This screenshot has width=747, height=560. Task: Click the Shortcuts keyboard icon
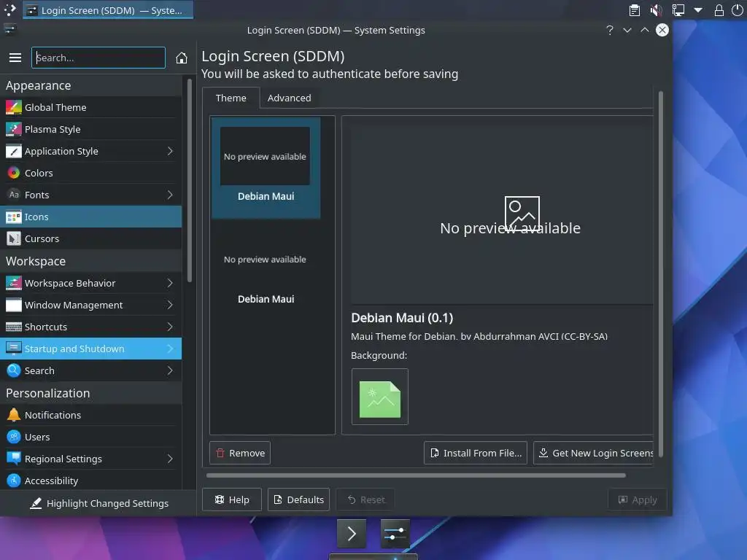[x=14, y=327]
